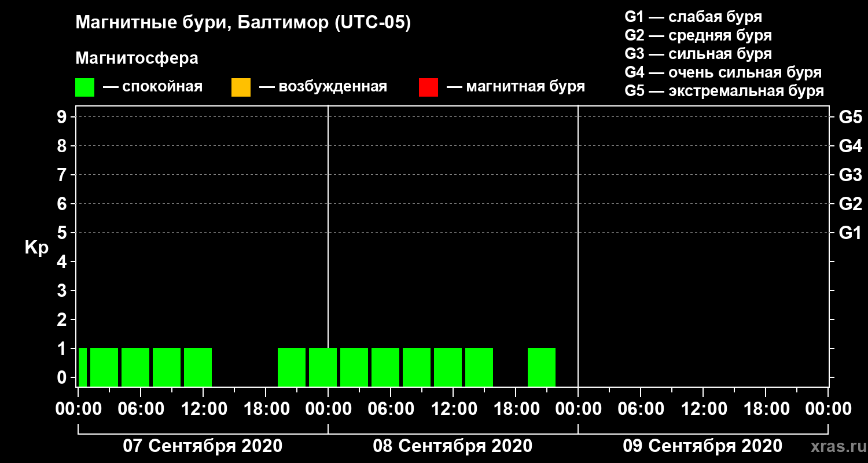The width and height of the screenshot is (868, 463).
Task: Click the '09 Сентября 2020' date label
Action: click(703, 446)
